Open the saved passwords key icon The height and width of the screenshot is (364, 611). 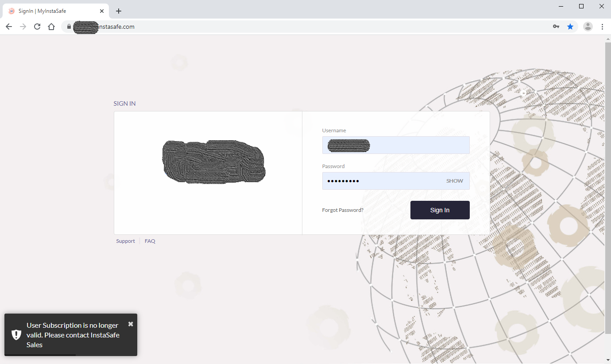pyautogui.click(x=556, y=27)
